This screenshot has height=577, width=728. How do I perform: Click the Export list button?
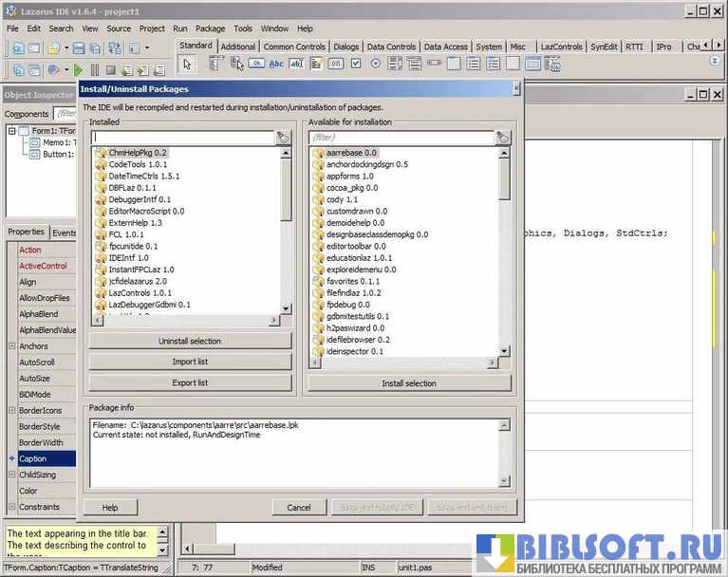click(x=190, y=383)
